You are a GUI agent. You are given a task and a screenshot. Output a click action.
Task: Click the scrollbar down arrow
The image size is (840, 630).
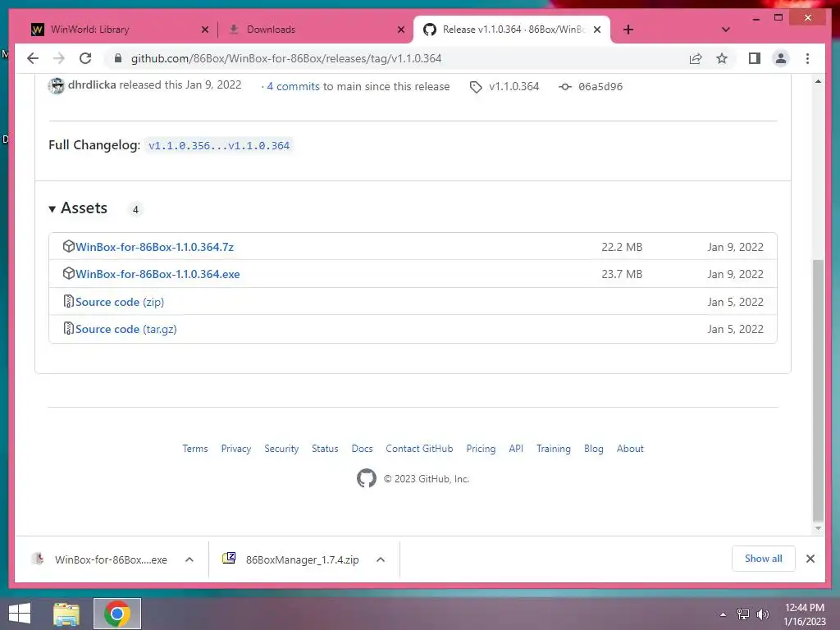point(818,528)
